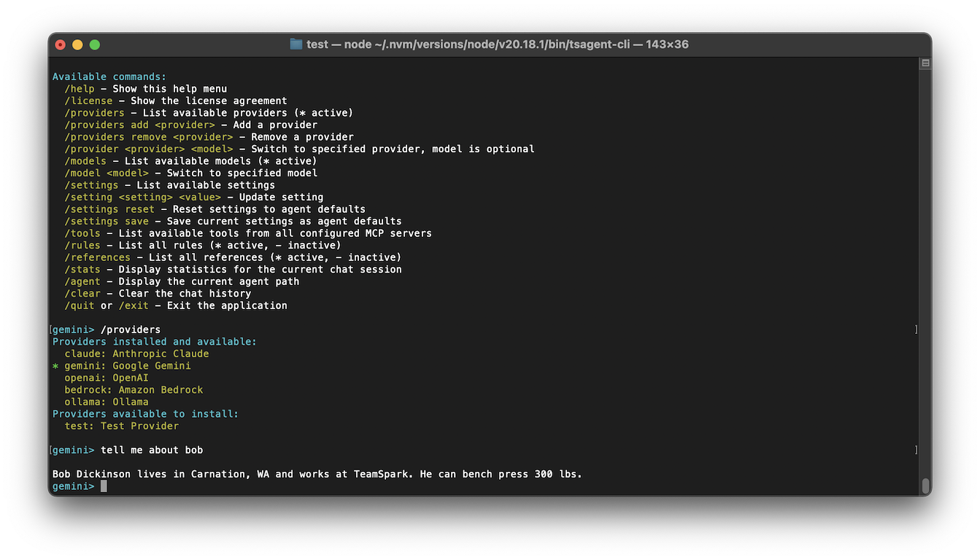Click the cursor at the last gemini prompt
Image resolution: width=980 pixels, height=560 pixels.
[x=104, y=486]
